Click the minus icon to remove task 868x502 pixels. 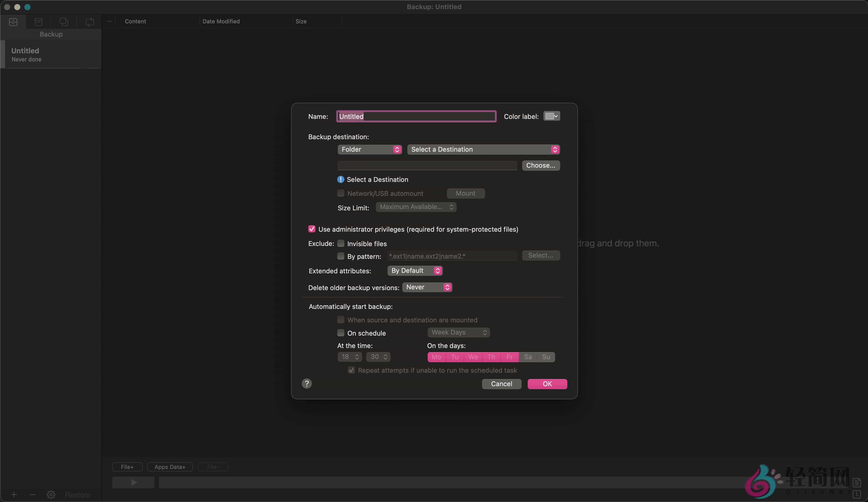click(x=33, y=495)
